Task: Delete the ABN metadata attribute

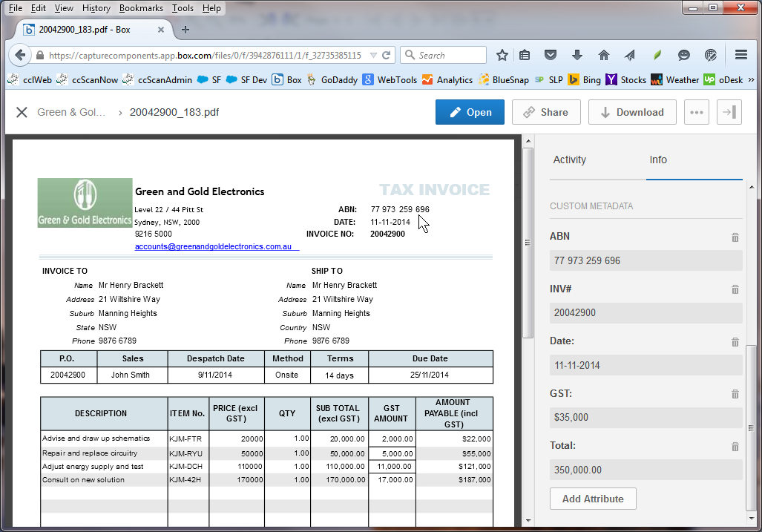Action: pos(735,237)
